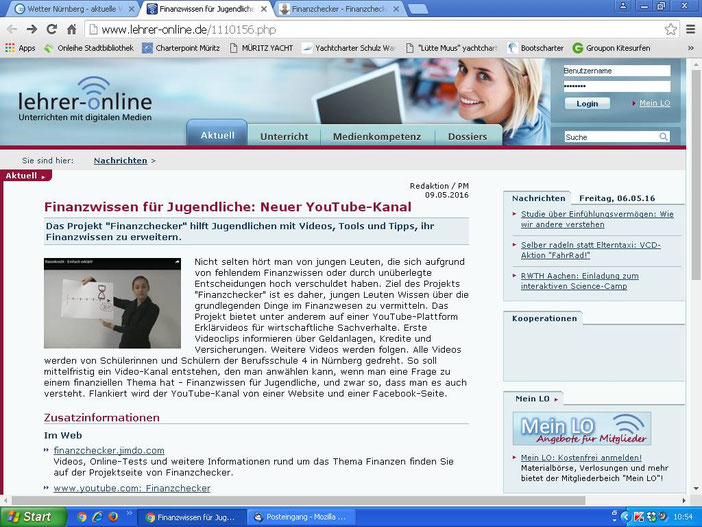Viewport: 702px width, 527px height.
Task: Select the Aktuell navigation tab
Action: (217, 135)
